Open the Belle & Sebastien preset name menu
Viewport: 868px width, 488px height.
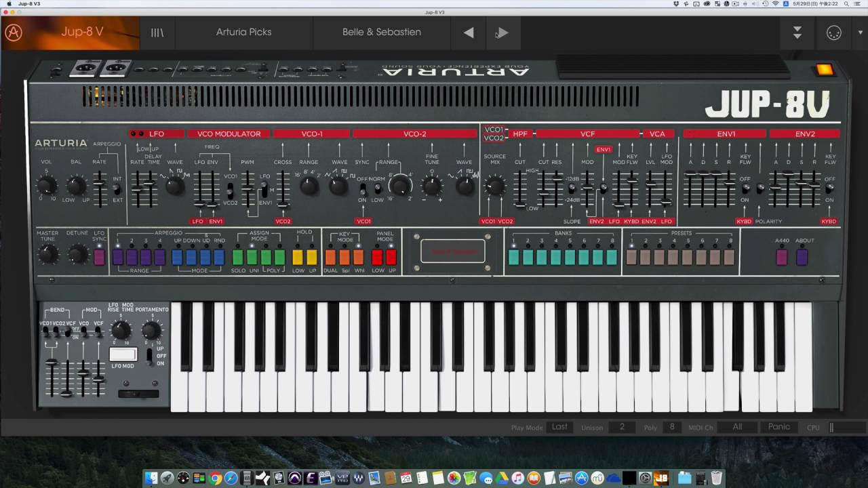381,32
